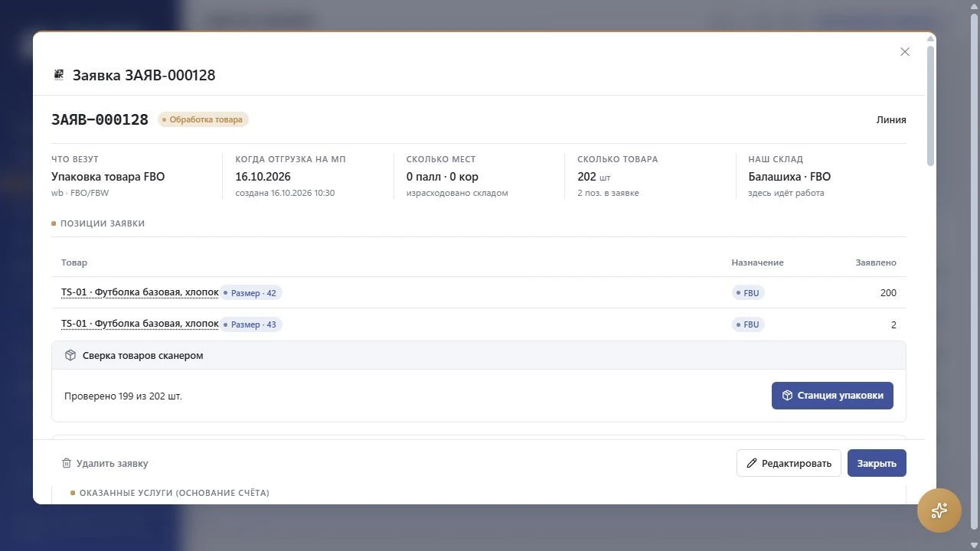This screenshot has height=551, width=980.
Task: Click the dialog's vertical scrollbar thumb
Action: coord(930,105)
